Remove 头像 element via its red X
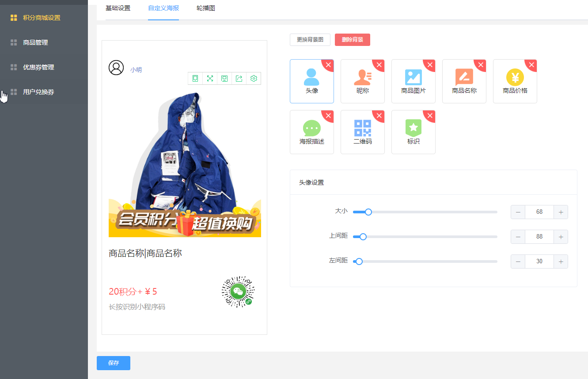The height and width of the screenshot is (379, 588). click(329, 64)
